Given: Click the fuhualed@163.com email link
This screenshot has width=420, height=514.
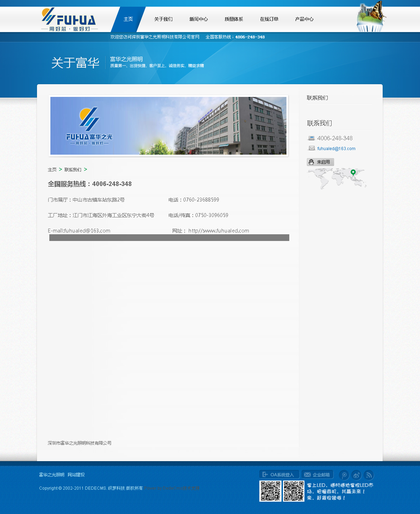Looking at the screenshot, I should (x=336, y=149).
